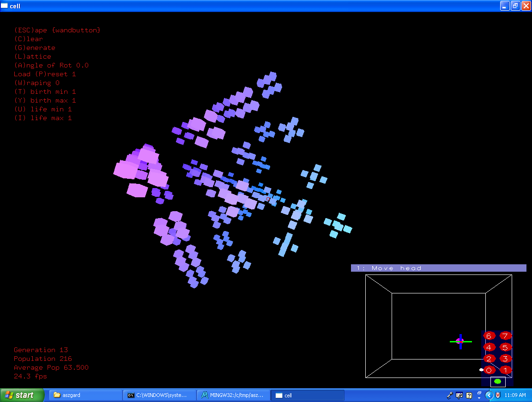Click the (G)enerate menu option
Viewport: 532px width, 402px height.
[x=35, y=48]
